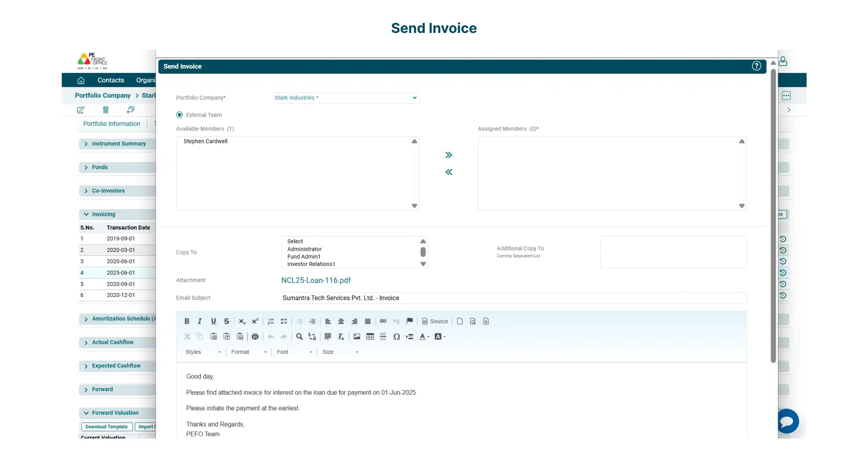Click the New Page document icon
The width and height of the screenshot is (868, 456).
click(460, 321)
